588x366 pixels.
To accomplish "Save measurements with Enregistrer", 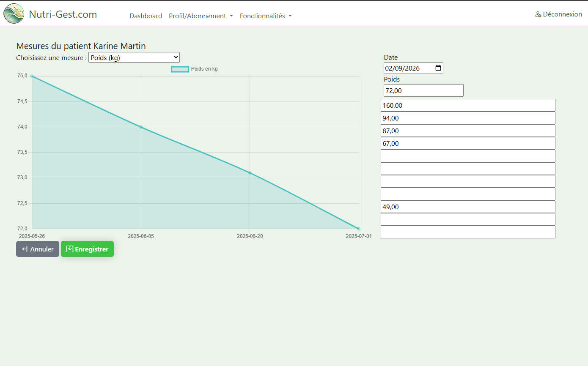I will [x=87, y=249].
